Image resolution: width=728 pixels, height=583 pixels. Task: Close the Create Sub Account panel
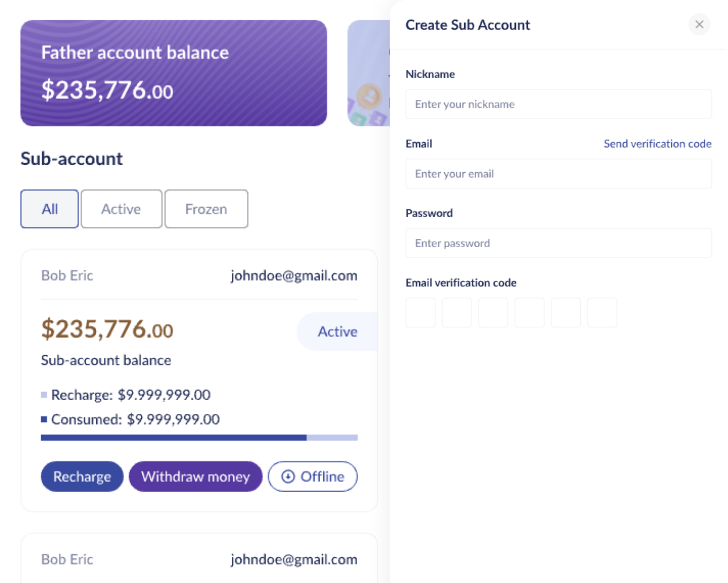point(699,25)
